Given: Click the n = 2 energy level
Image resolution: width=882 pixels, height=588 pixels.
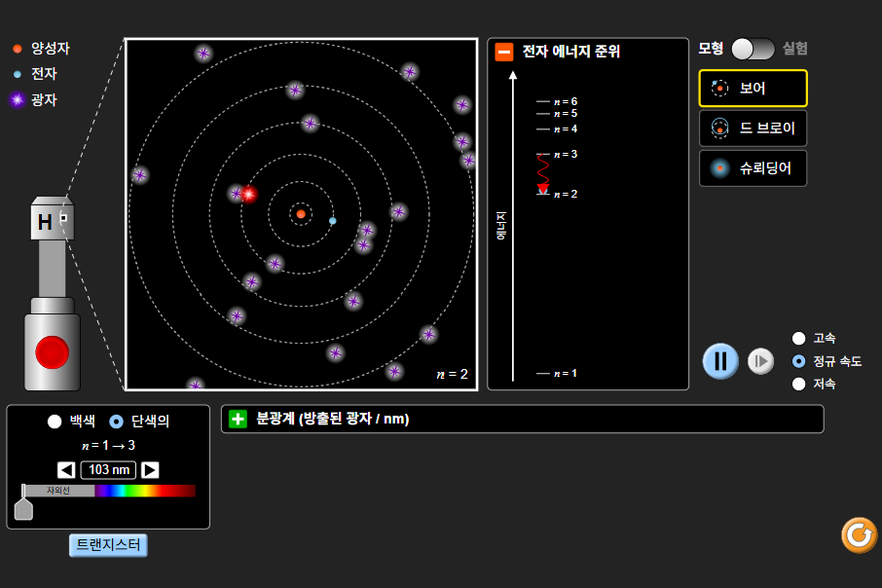Looking at the screenshot, I should click(557, 194).
